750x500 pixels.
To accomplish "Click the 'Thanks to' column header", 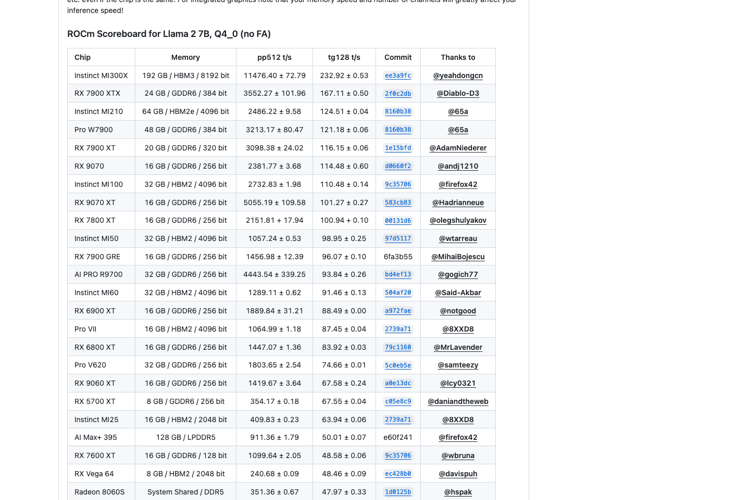I will click(458, 57).
